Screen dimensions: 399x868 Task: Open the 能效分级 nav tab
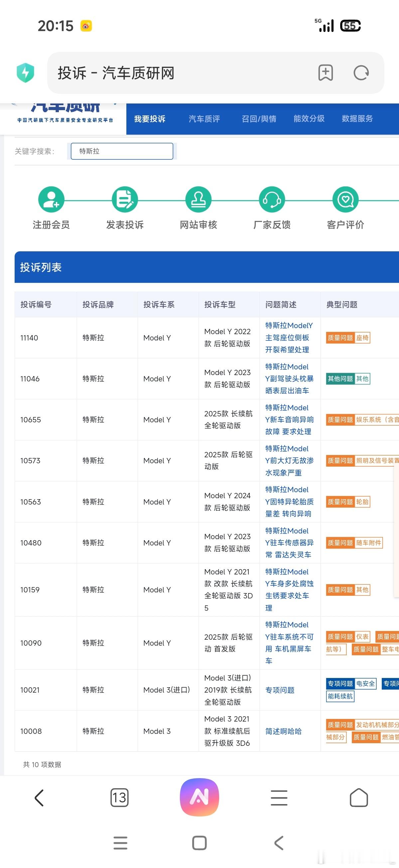pos(309,118)
